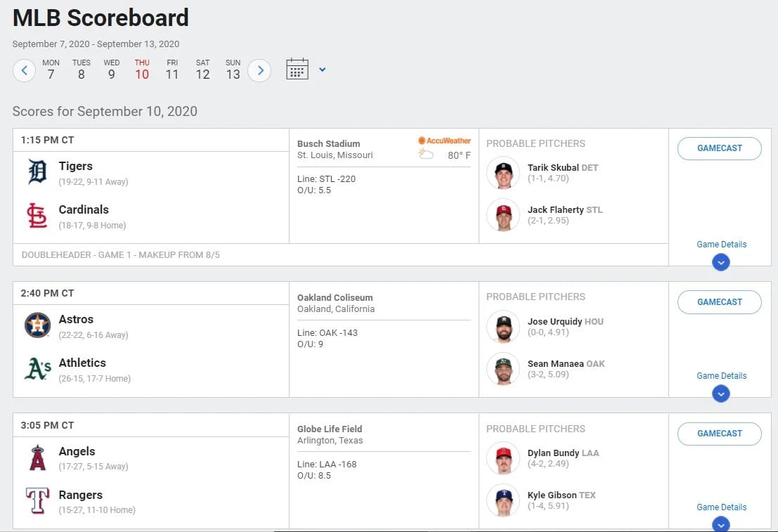Expand Game Details for Tigers vs Cardinals
The image size is (778, 532).
tap(721, 262)
